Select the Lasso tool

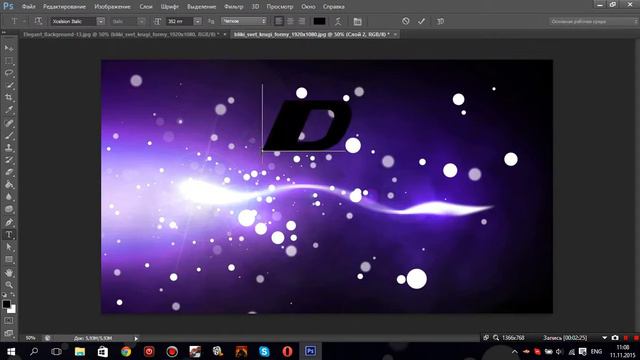9,73
